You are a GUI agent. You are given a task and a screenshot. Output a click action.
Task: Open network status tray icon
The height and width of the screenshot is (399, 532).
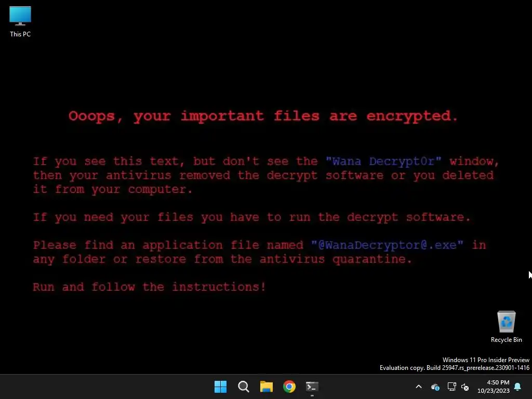[451, 387]
